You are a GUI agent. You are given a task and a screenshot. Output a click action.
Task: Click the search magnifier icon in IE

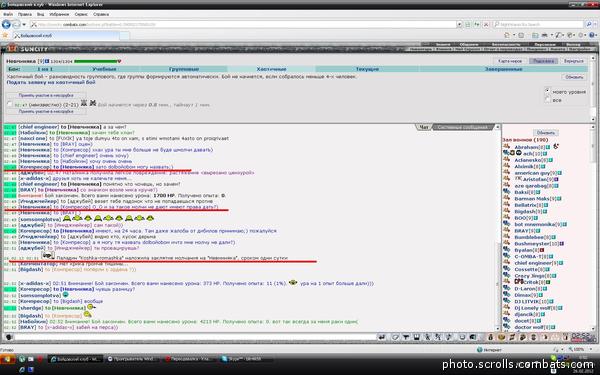(x=589, y=24)
